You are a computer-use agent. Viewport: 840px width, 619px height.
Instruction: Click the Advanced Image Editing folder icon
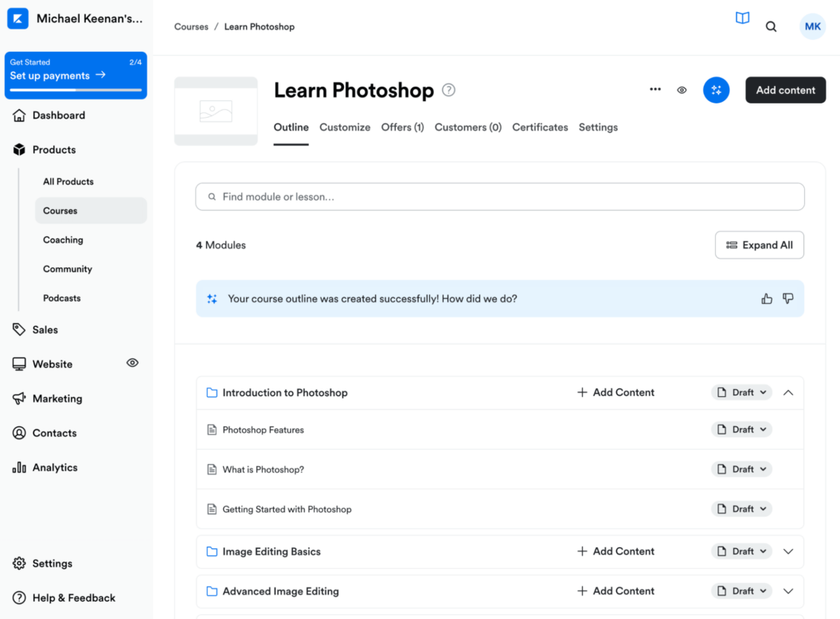point(212,591)
